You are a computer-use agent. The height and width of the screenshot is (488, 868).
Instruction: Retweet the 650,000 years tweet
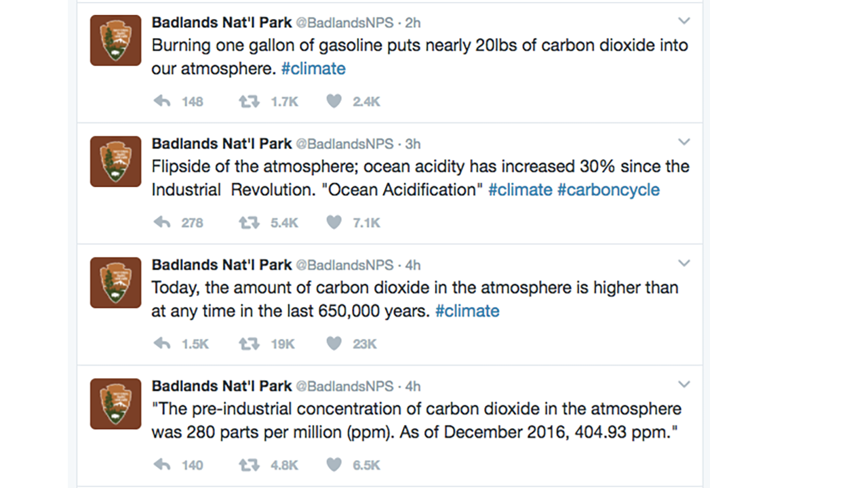click(x=248, y=344)
